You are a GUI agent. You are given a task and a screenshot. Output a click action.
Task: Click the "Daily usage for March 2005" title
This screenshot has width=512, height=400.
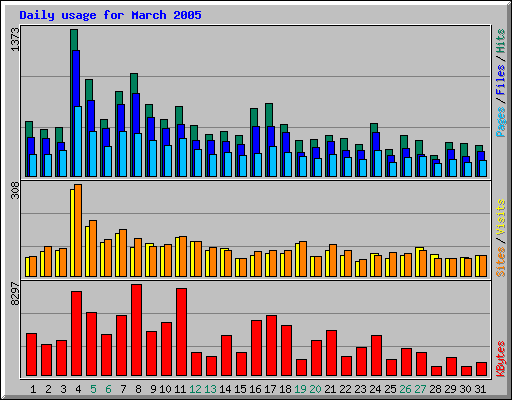coord(110,15)
